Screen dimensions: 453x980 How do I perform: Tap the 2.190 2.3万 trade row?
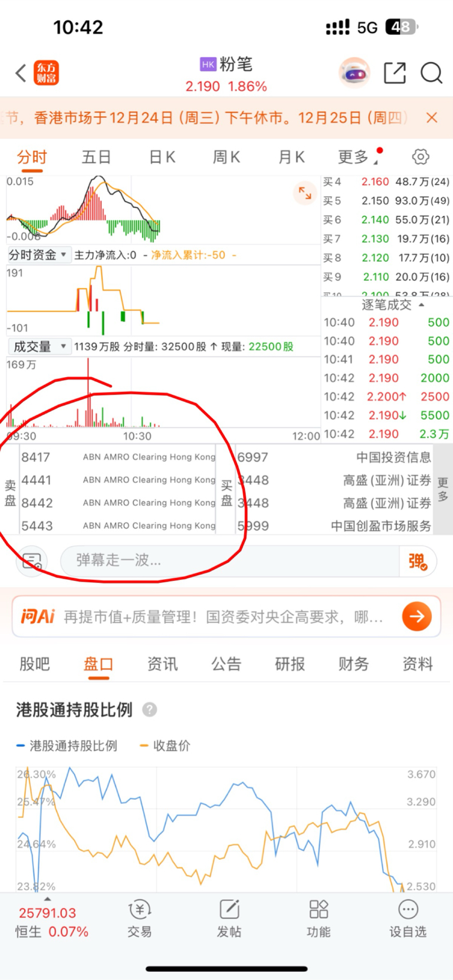386,434
